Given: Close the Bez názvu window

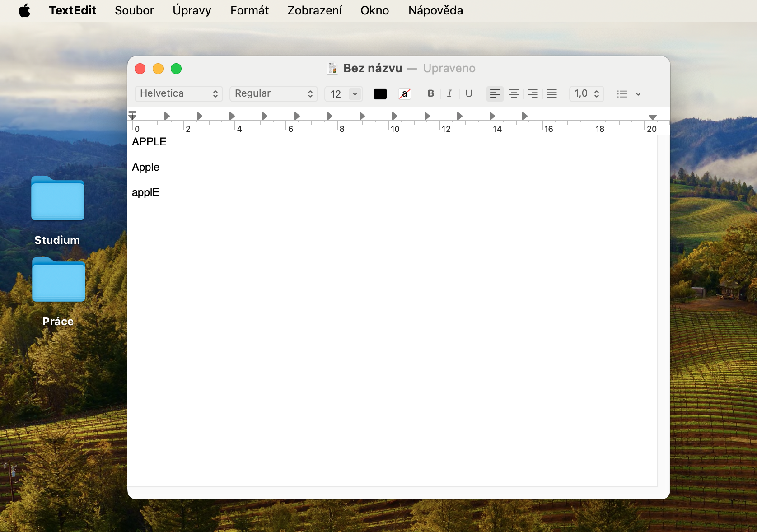Looking at the screenshot, I should click(140, 69).
